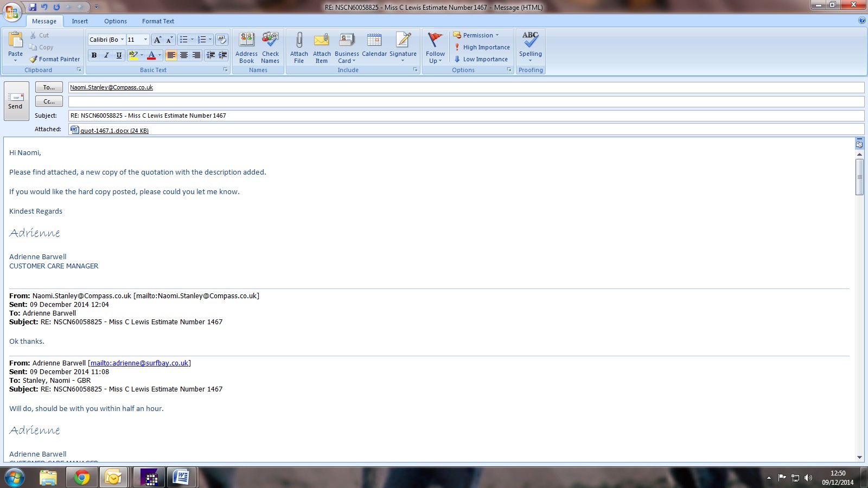This screenshot has width=868, height=488.
Task: Toggle Italic text formatting
Action: [x=106, y=55]
